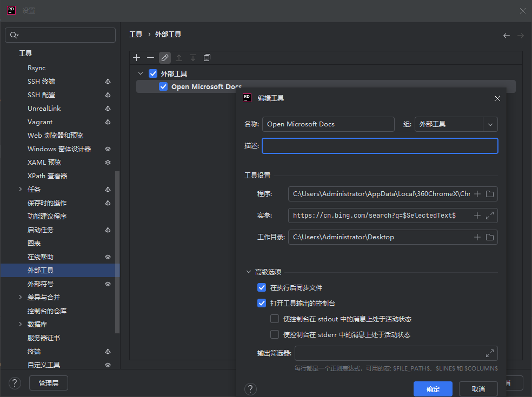The width and height of the screenshot is (532, 397).
Task: Click 确定 button in dialog
Action: point(433,389)
